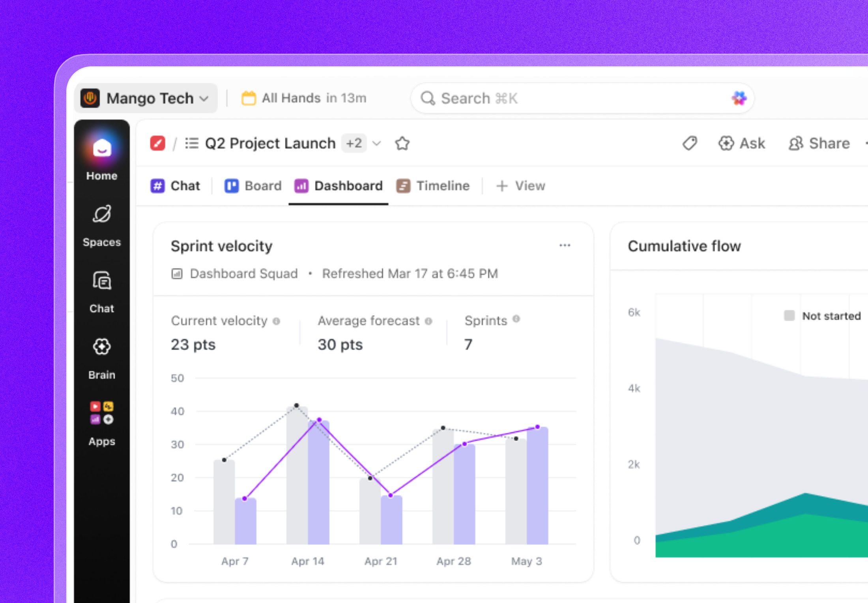The width and height of the screenshot is (868, 603).
Task: Switch to the Timeline tab
Action: (433, 186)
